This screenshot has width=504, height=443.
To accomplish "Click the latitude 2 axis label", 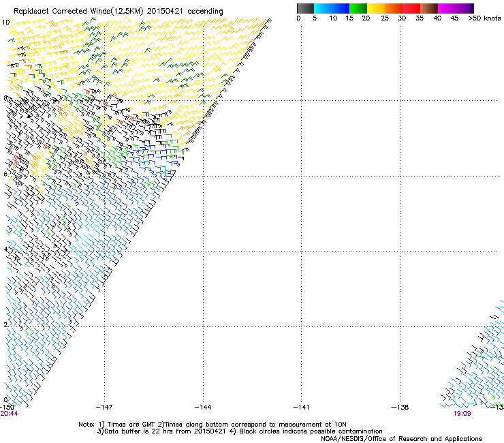I will (5, 325).
